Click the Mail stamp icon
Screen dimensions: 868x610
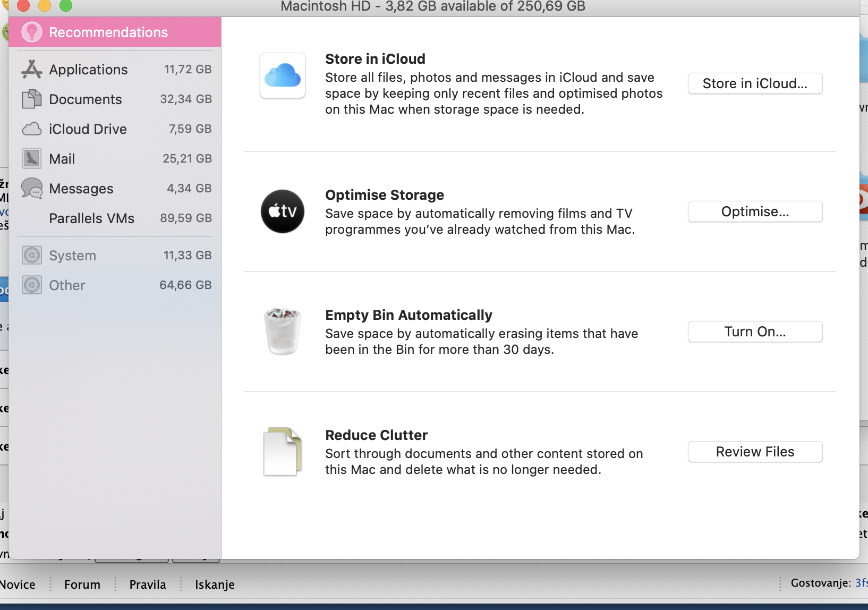[x=32, y=159]
